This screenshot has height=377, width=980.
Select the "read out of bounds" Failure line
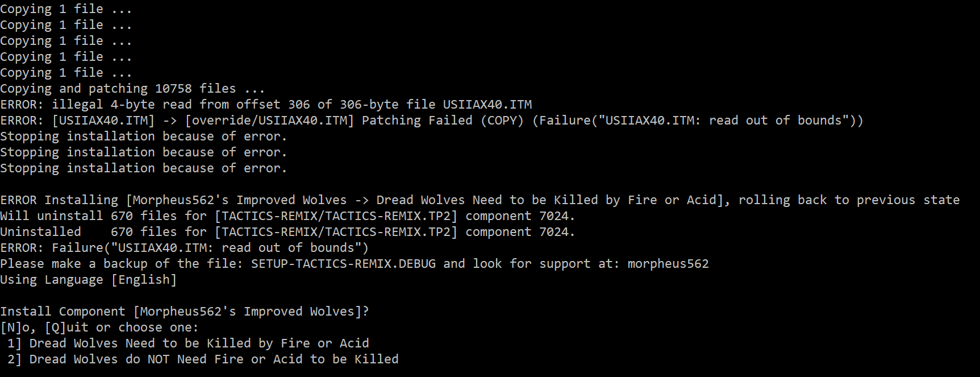[184, 248]
